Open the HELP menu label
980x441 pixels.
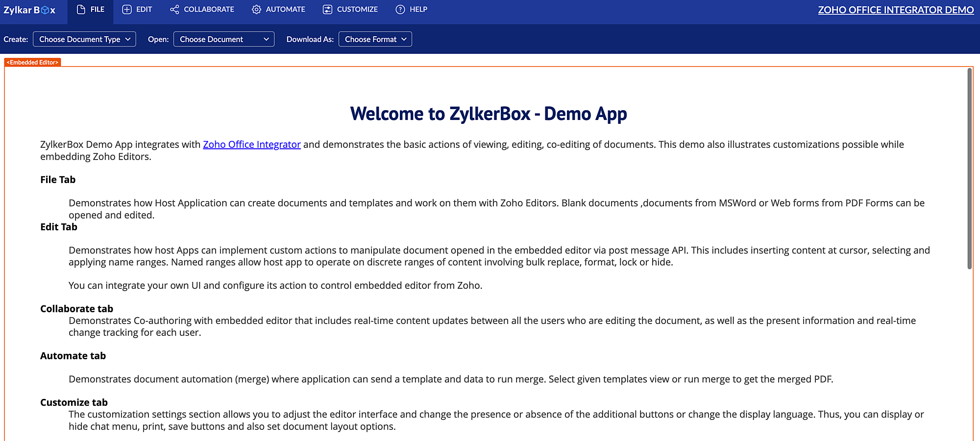(x=418, y=9)
